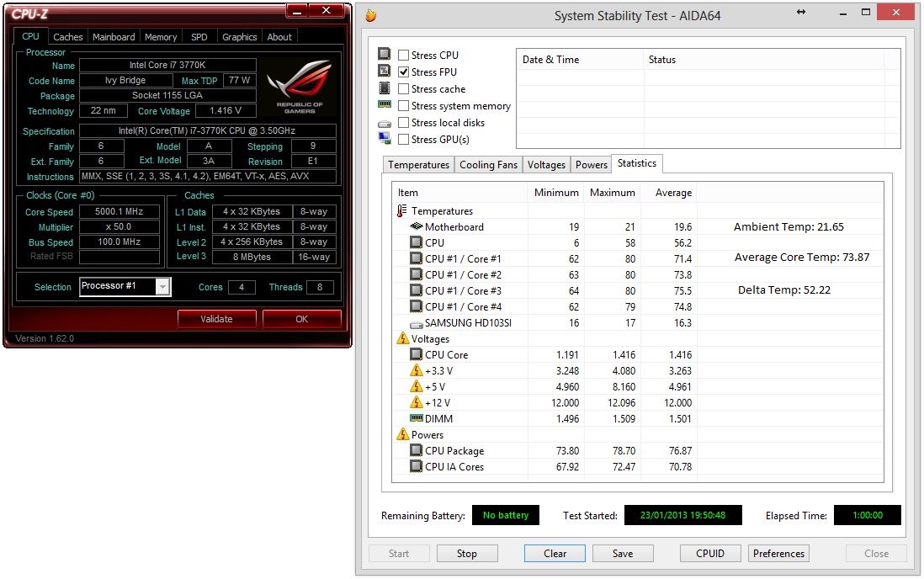Screen dimensions: 924x579
Task: Click the warning icon on the +12 V row
Action: (416, 401)
